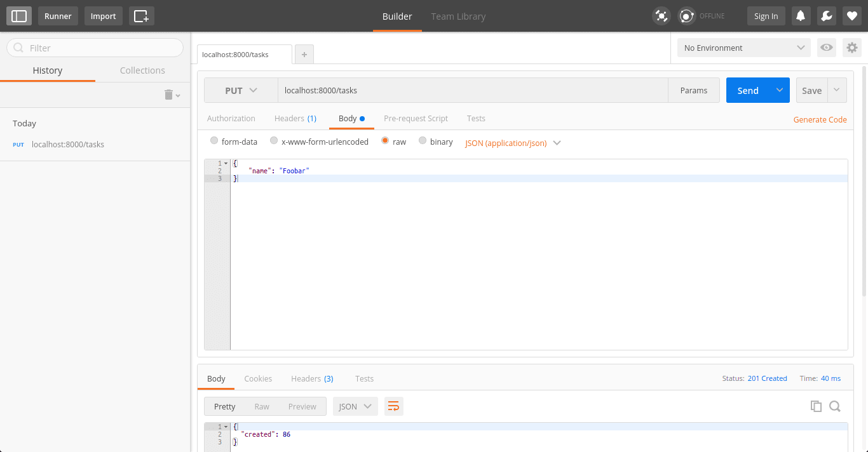Click the Import button
This screenshot has height=452, width=868.
tap(103, 16)
